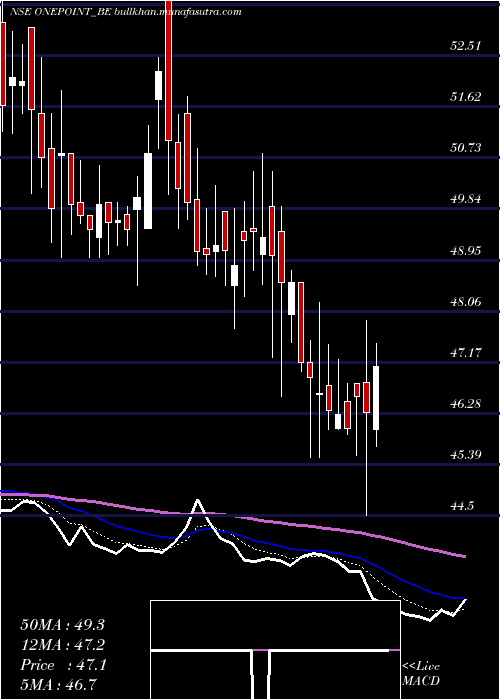Click the 52.51 price axis label

click(466, 45)
